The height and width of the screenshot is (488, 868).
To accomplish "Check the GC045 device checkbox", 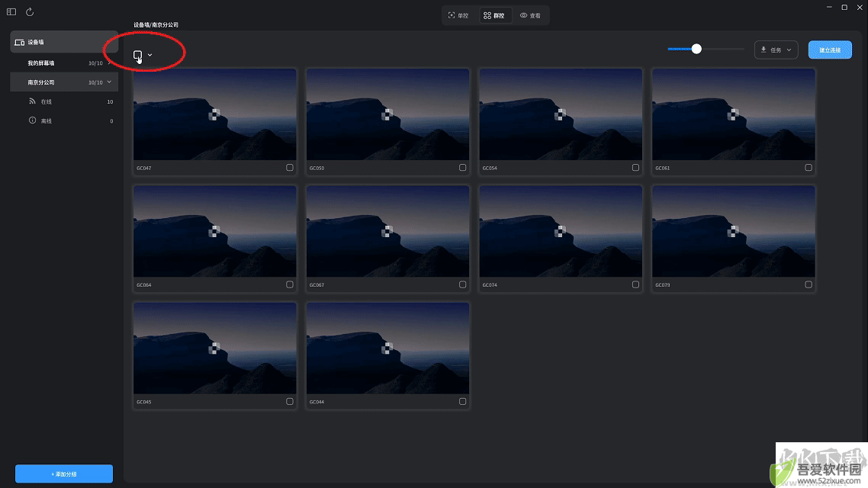I will point(290,402).
